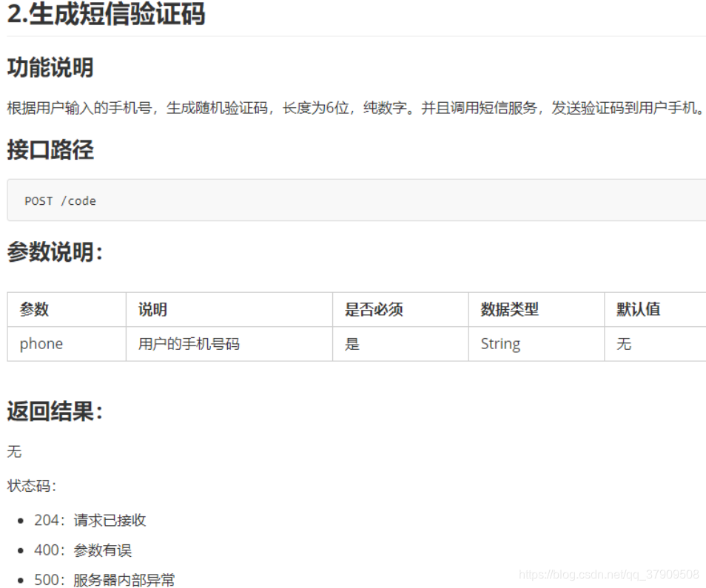706x588 pixels.
Task: Click the '状态码:' label
Action: (x=32, y=486)
